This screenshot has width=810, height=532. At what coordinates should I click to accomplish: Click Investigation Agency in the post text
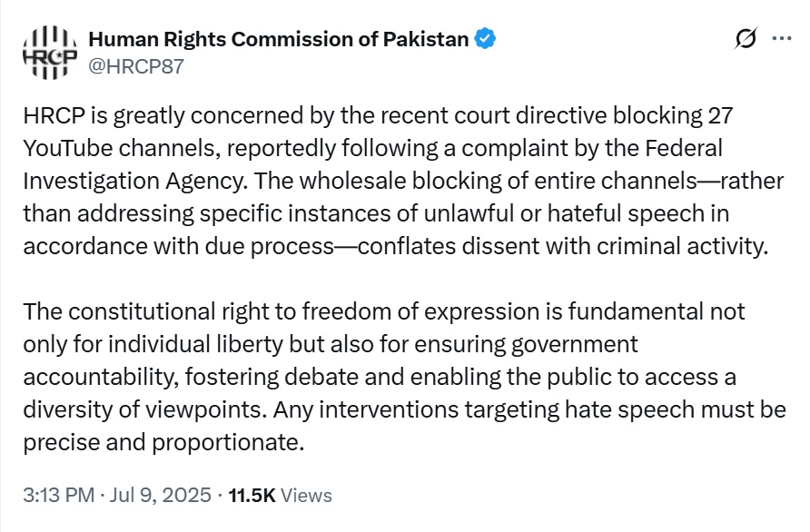point(134,182)
